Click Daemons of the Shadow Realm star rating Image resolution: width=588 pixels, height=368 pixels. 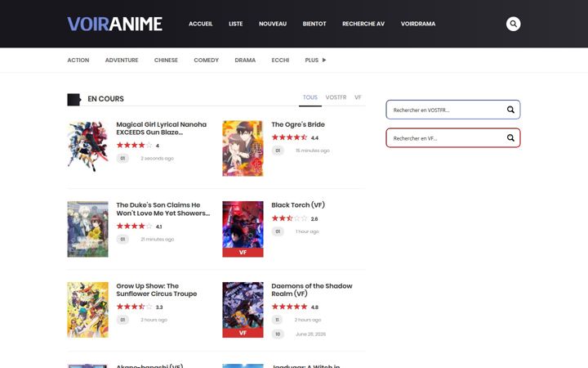tap(289, 307)
